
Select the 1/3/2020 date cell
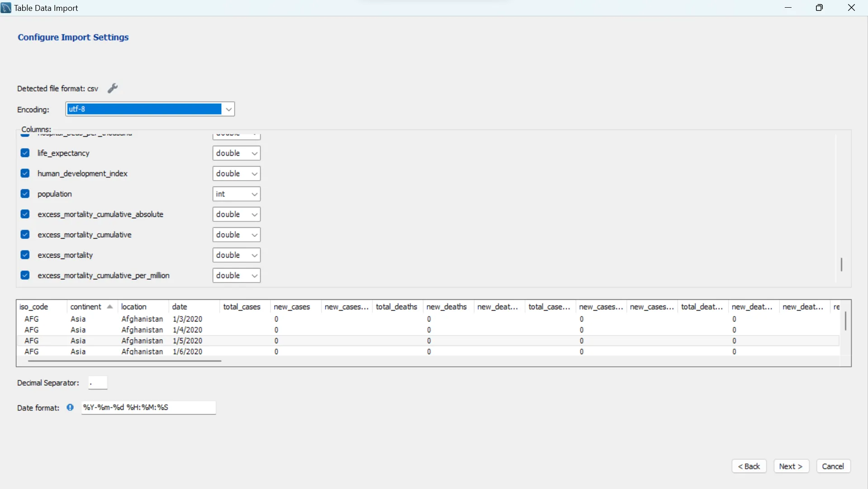click(x=187, y=319)
